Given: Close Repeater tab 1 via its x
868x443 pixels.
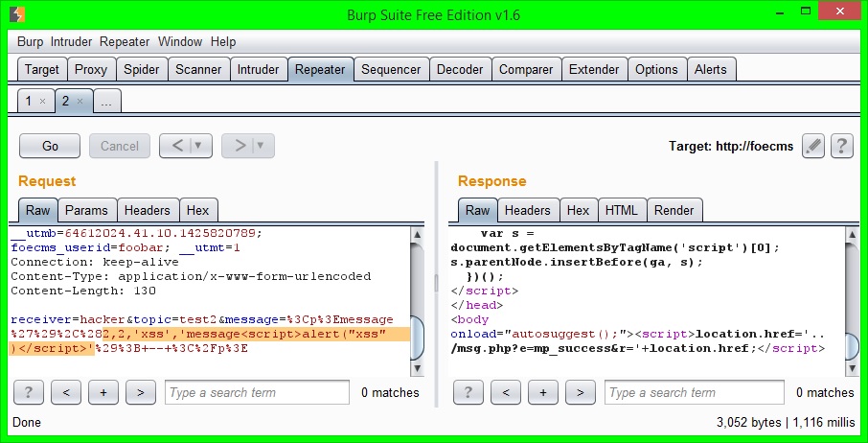Looking at the screenshot, I should (x=42, y=102).
